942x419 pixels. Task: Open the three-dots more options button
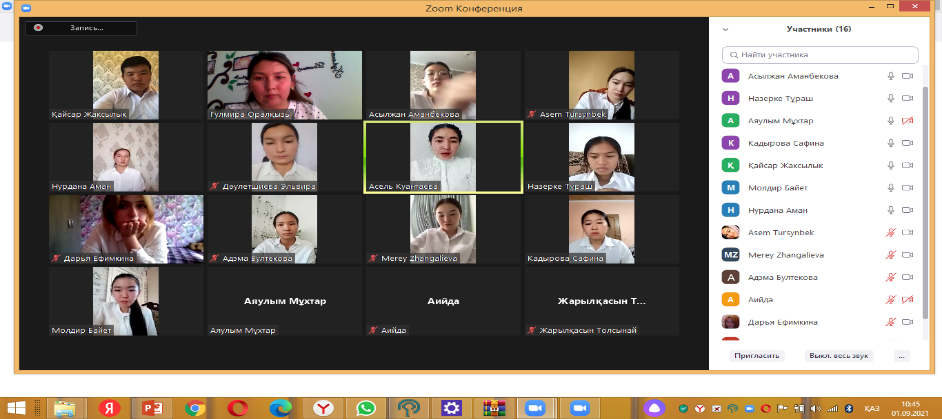[x=902, y=355]
